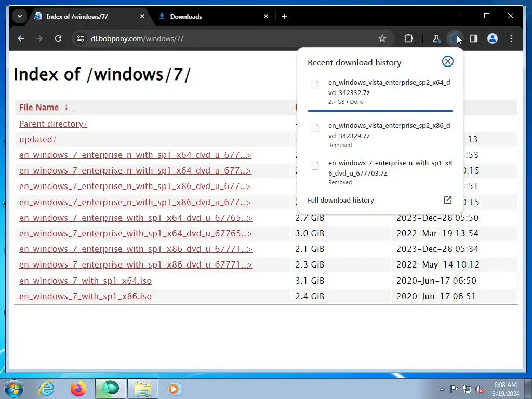Click the address bar URL
Screen dimensions: 532x399
point(137,38)
